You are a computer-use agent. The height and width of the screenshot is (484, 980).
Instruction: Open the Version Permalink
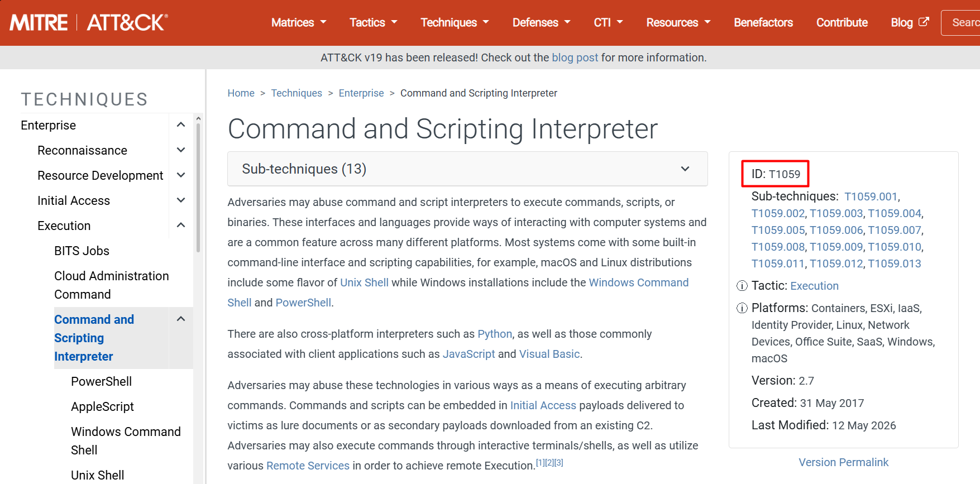[x=843, y=462]
